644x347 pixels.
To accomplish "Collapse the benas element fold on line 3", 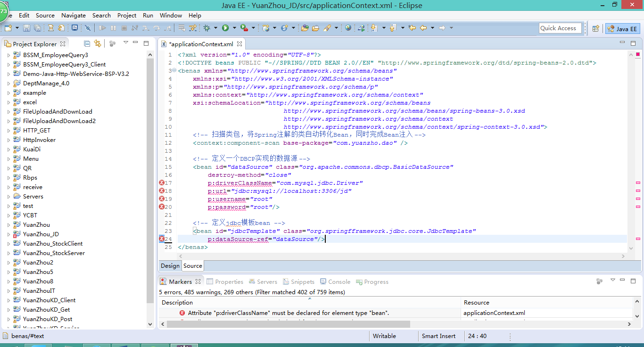I will tap(175, 71).
